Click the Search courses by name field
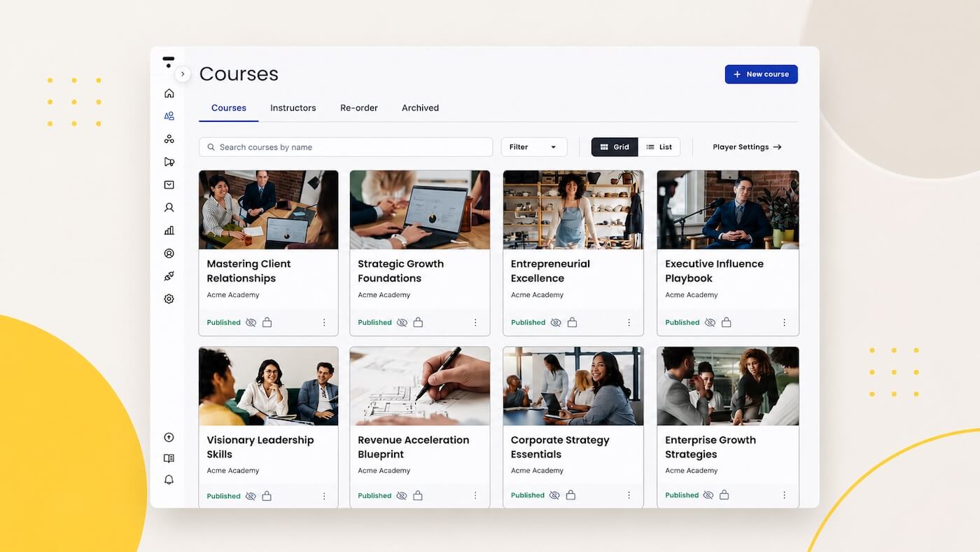 (x=346, y=147)
